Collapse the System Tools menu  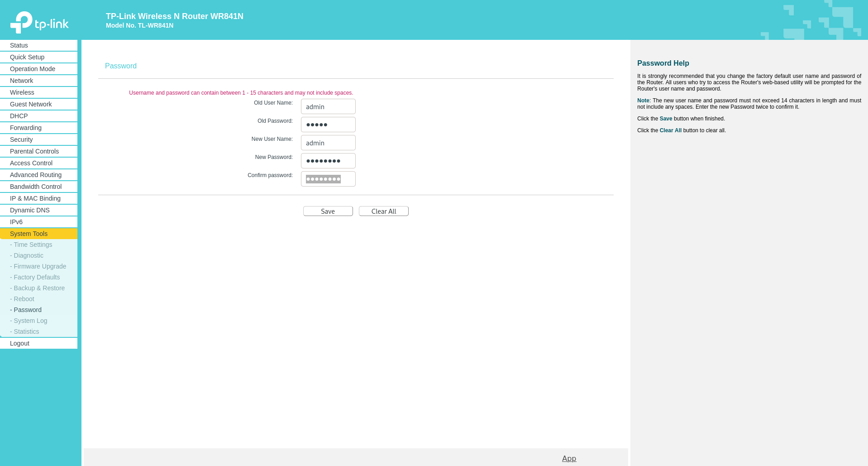tap(38, 234)
